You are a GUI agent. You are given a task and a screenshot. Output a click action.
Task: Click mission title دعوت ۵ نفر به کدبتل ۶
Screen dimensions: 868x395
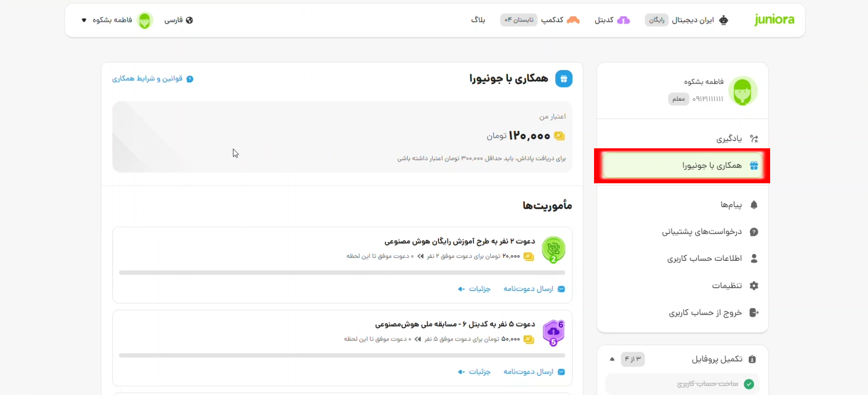[455, 324]
